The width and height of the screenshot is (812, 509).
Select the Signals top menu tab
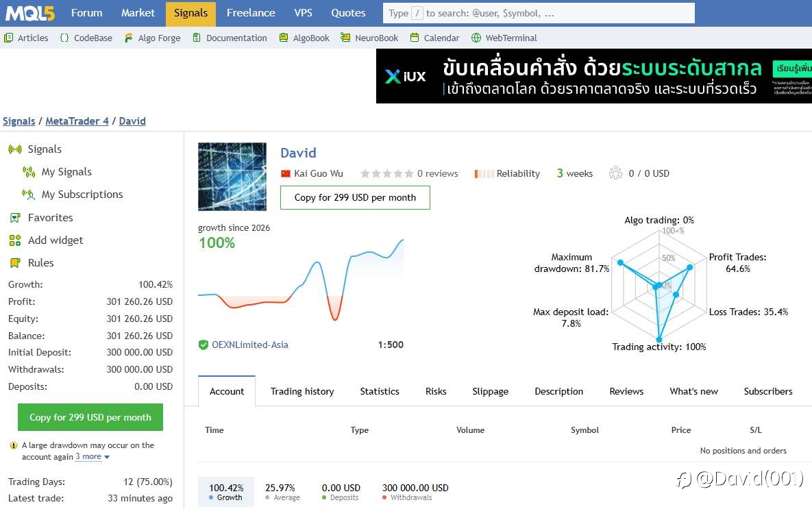pyautogui.click(x=190, y=14)
